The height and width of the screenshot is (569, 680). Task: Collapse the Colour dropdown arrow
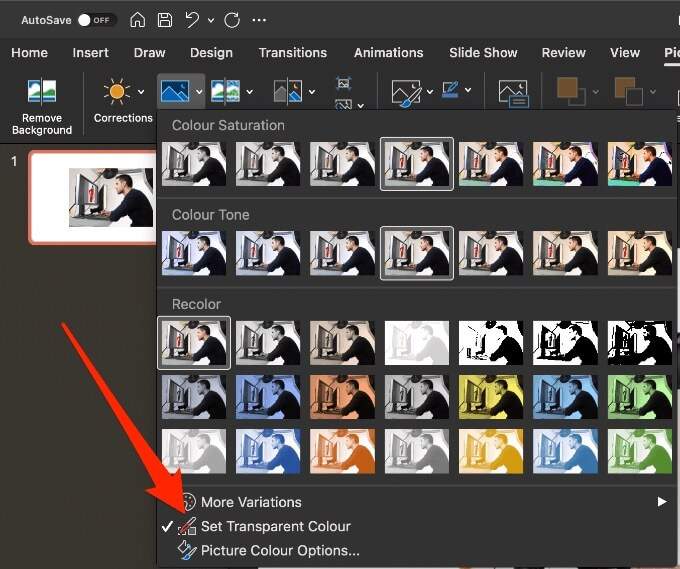[199, 92]
